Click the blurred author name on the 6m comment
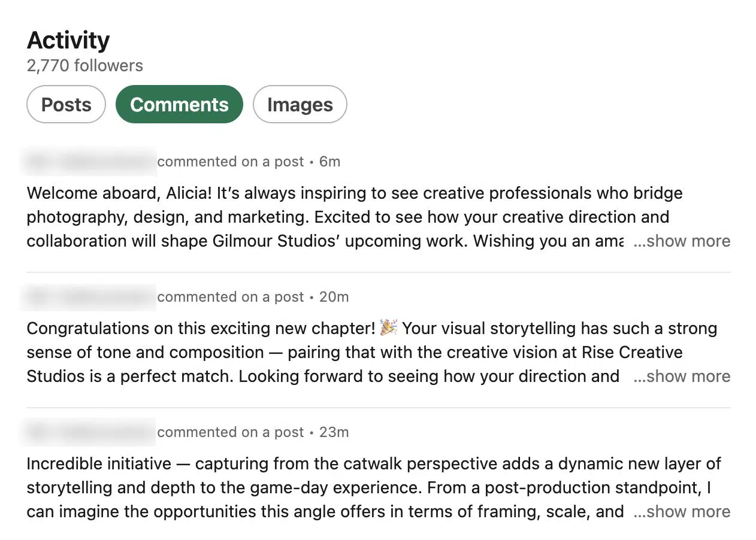 pos(90,162)
